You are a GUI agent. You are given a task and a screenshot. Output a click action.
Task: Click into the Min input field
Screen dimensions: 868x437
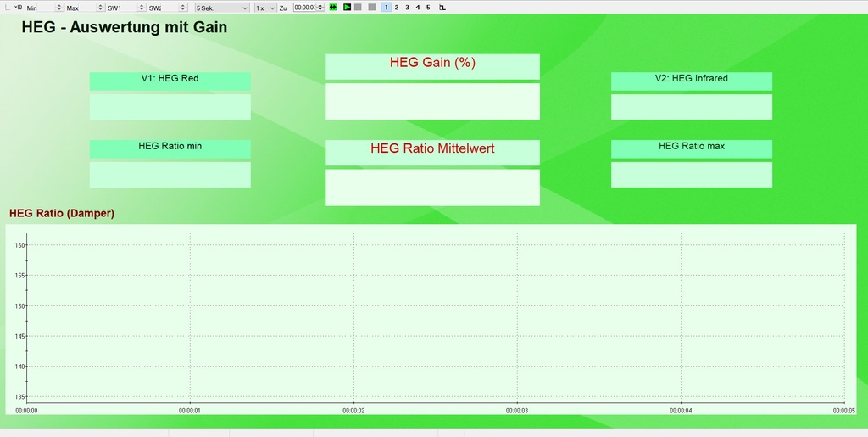tap(47, 8)
